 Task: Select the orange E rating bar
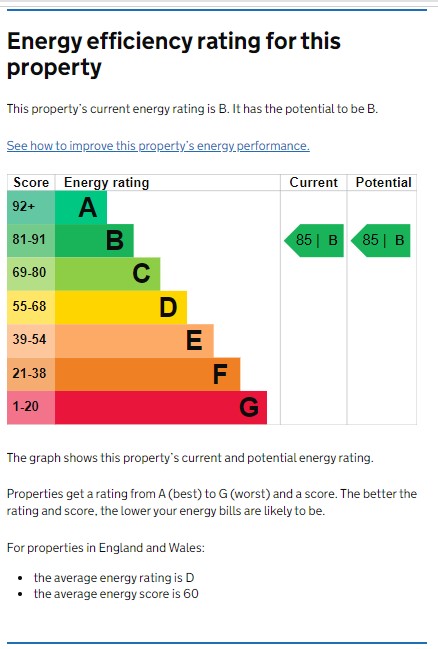pyautogui.click(x=134, y=341)
